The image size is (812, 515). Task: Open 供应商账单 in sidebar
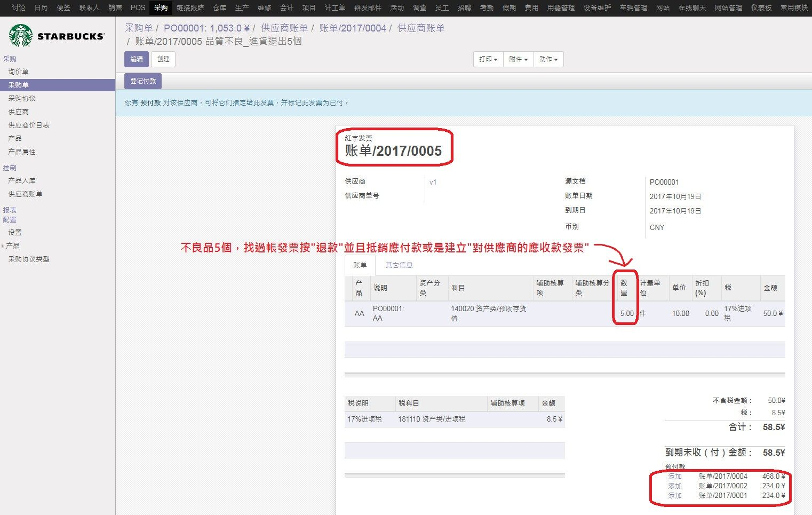tap(25, 194)
